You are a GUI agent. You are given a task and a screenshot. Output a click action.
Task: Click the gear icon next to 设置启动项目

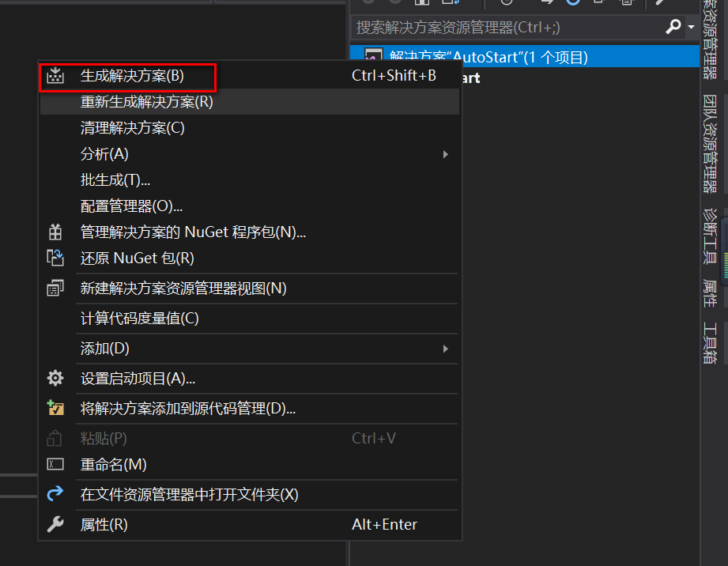coord(55,378)
